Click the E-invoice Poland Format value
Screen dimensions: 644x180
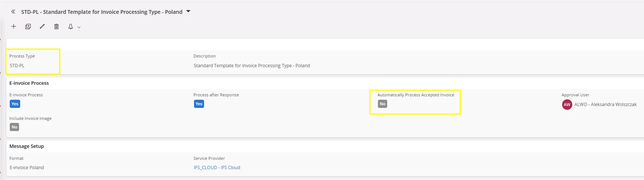[27, 167]
